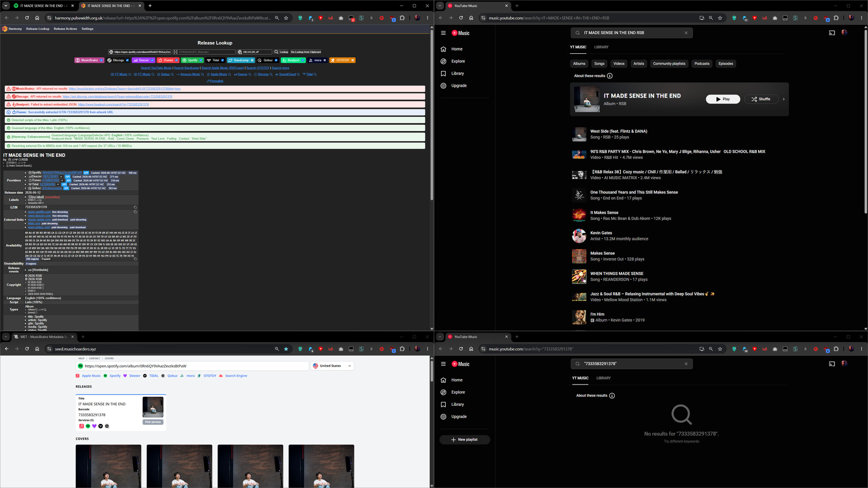Click the Spotify URL input on seed.musichoarders

(193, 366)
